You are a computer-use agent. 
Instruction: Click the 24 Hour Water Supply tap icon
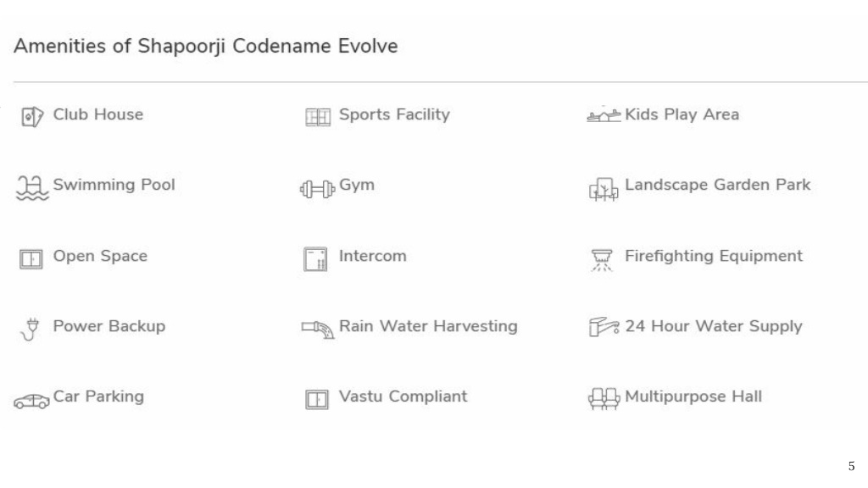604,326
